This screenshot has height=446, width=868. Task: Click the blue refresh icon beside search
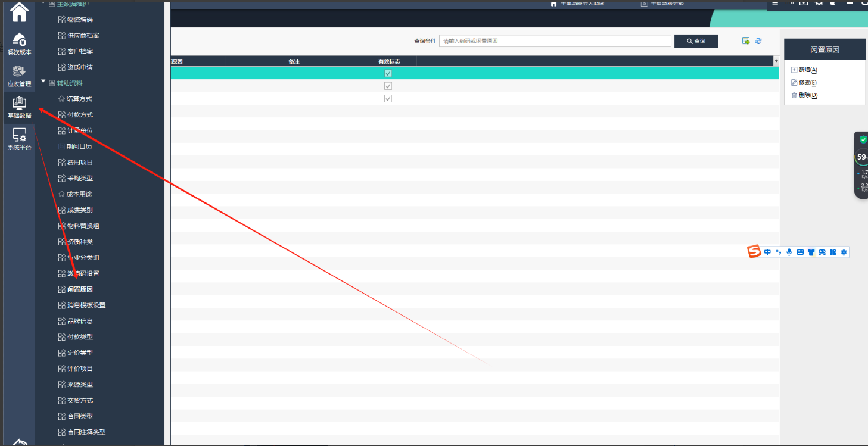758,40
